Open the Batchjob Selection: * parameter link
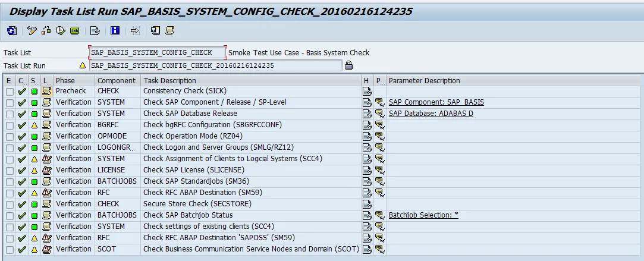 [x=423, y=215]
